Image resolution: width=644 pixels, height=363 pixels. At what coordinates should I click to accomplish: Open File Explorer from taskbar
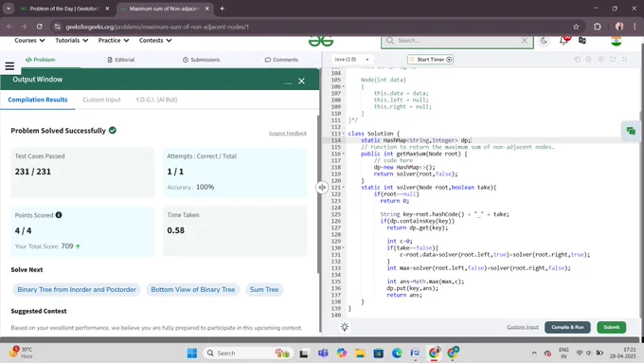[x=360, y=354]
